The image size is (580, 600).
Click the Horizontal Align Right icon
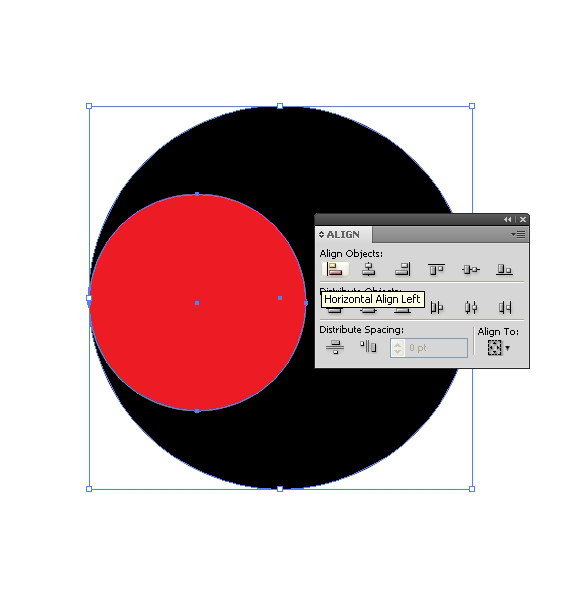click(402, 269)
